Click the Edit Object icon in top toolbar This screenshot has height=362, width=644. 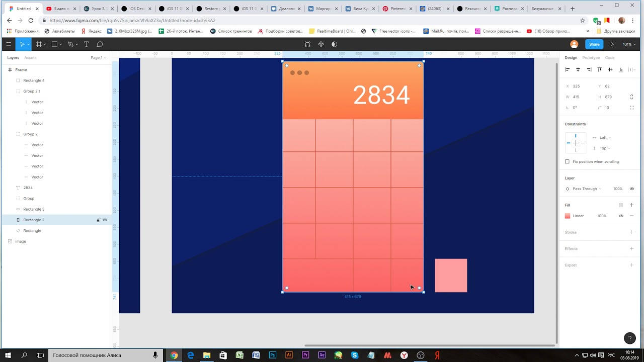(307, 44)
